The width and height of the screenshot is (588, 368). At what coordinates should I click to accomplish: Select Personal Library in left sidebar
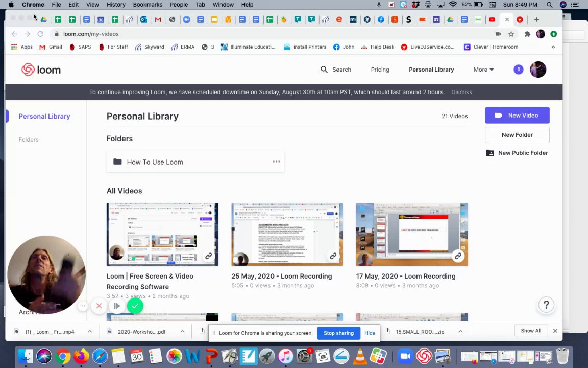[44, 117]
